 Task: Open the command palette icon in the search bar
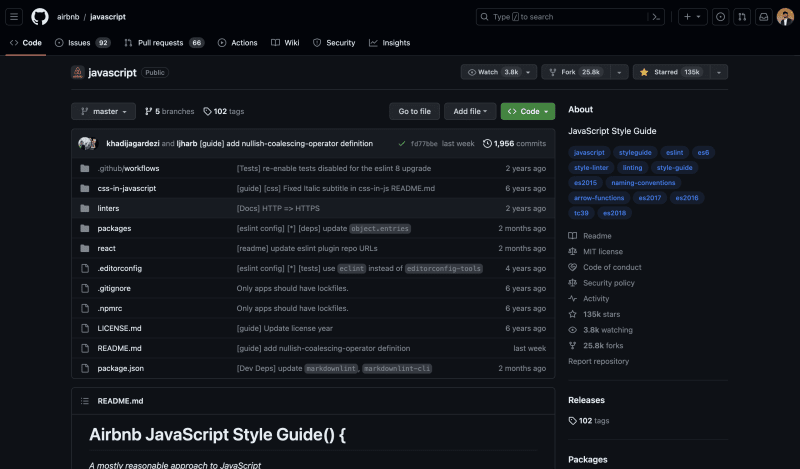coord(656,17)
